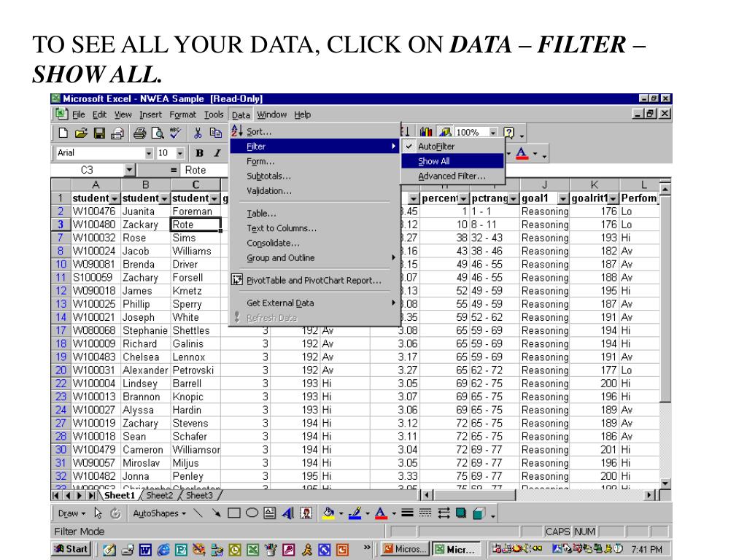The height and width of the screenshot is (560, 747).
Task: Click the Arrow Style icon
Action: (444, 513)
